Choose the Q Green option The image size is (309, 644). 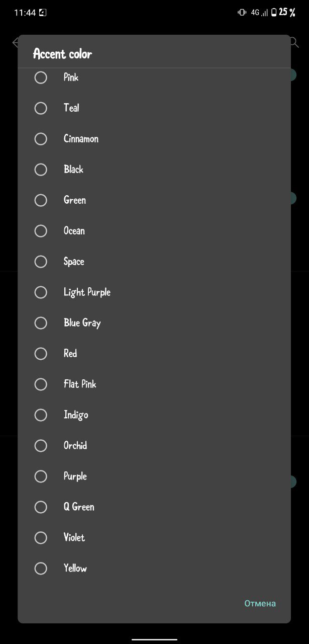(154, 507)
